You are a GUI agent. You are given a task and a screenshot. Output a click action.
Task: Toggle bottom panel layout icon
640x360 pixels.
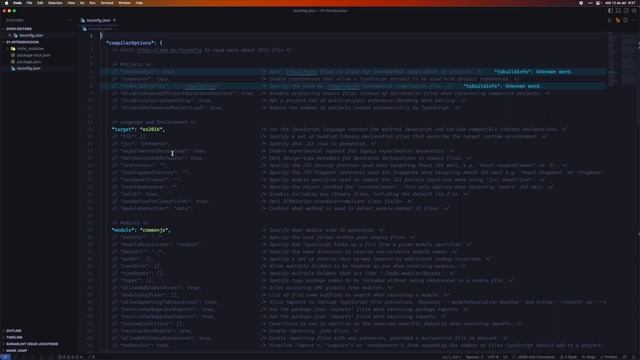(618, 11)
